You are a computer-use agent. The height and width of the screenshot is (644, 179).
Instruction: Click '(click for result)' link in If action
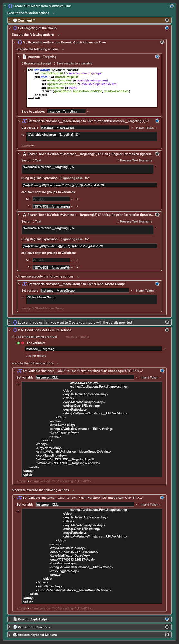pyautogui.click(x=77, y=337)
